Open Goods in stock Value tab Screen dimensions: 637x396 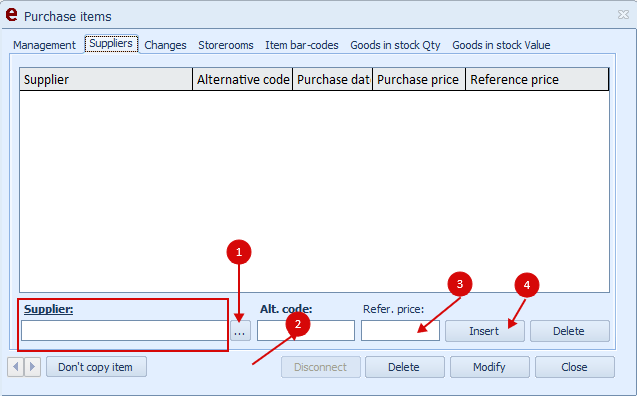point(501,45)
